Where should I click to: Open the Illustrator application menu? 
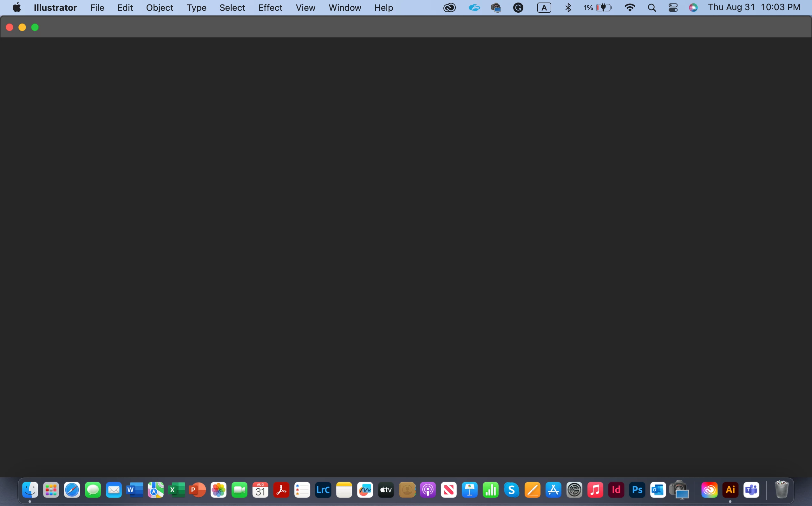tap(55, 7)
